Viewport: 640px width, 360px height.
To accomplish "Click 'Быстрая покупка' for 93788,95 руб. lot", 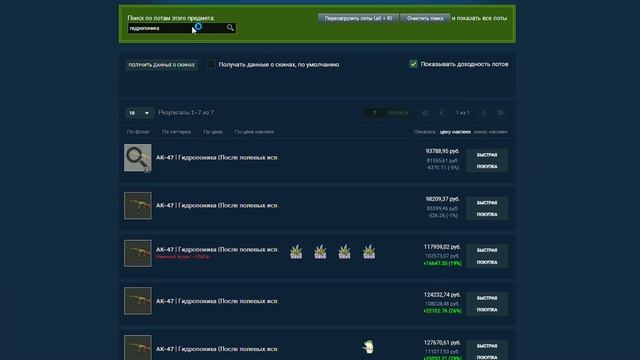I will (x=487, y=160).
